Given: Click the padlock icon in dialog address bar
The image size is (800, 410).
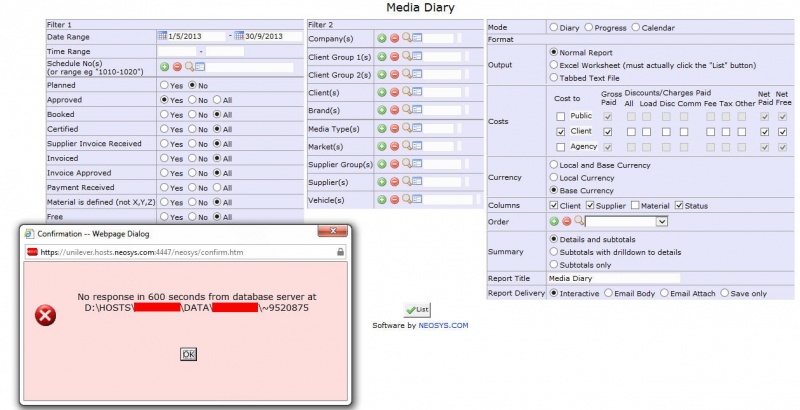Looking at the screenshot, I should (x=340, y=252).
